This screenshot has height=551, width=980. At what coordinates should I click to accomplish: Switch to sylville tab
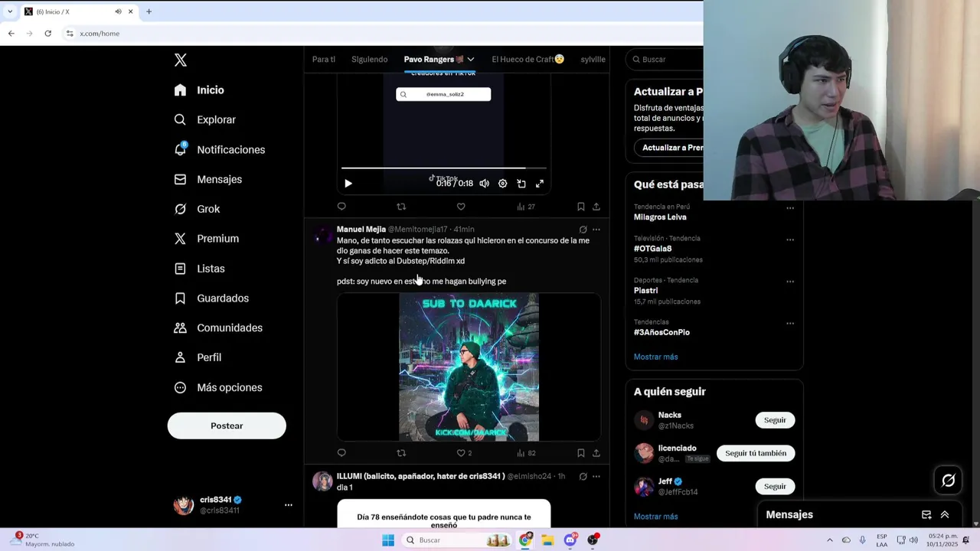593,59
